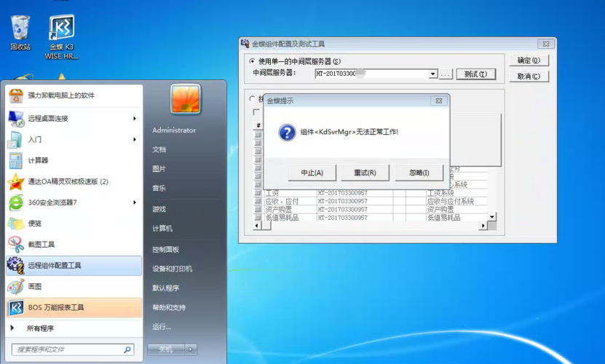
Task: Open 图片 from start menu
Action: point(159,169)
